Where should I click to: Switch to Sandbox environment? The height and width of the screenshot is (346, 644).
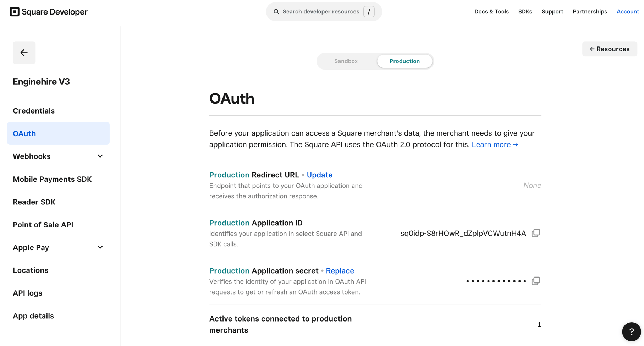(346, 61)
